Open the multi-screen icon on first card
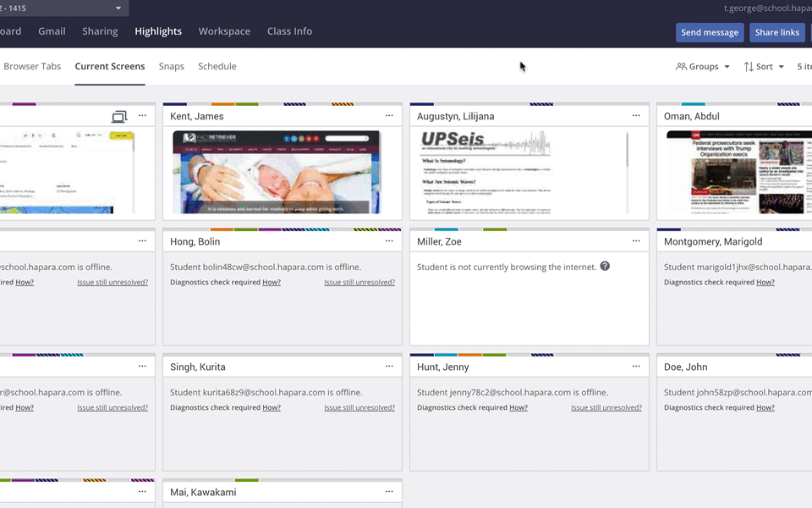812x508 pixels. click(119, 117)
